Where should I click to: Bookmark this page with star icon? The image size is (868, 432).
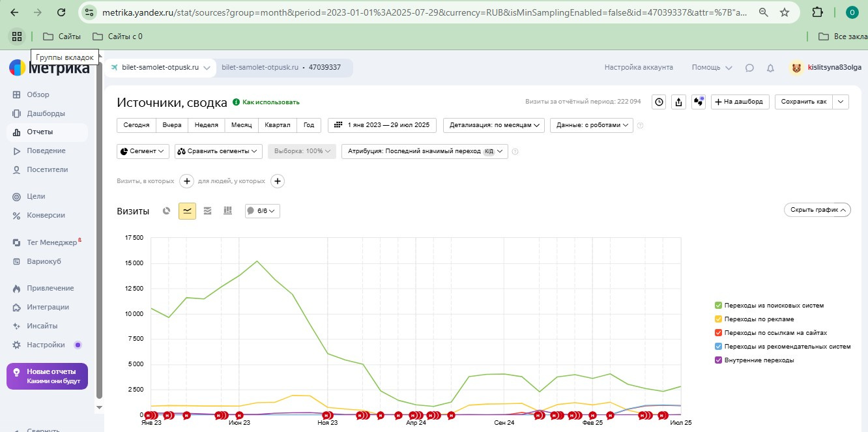click(785, 12)
